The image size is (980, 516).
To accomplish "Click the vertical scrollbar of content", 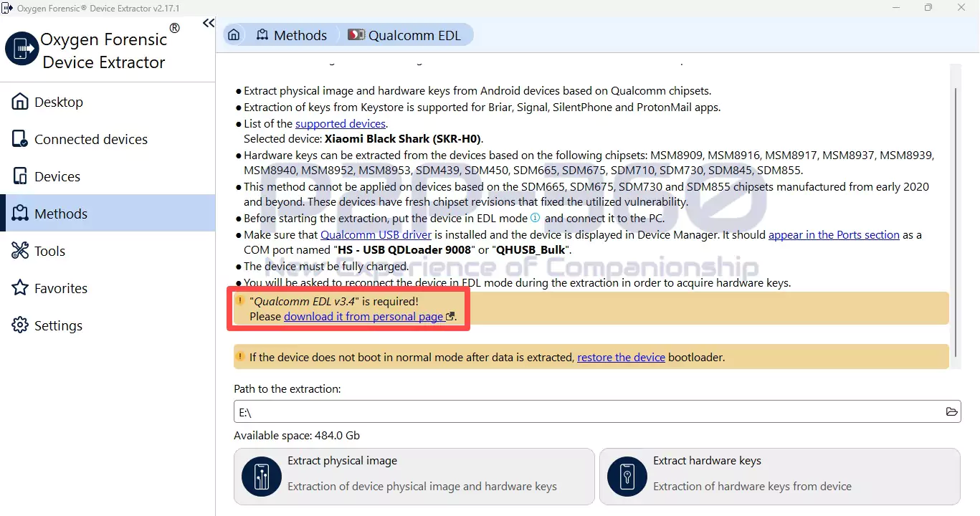I will click(x=955, y=221).
